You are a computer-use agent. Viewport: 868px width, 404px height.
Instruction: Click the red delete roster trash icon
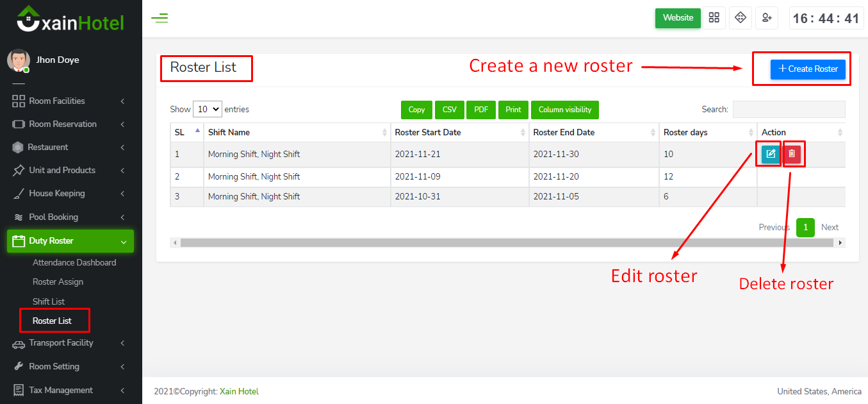[792, 154]
